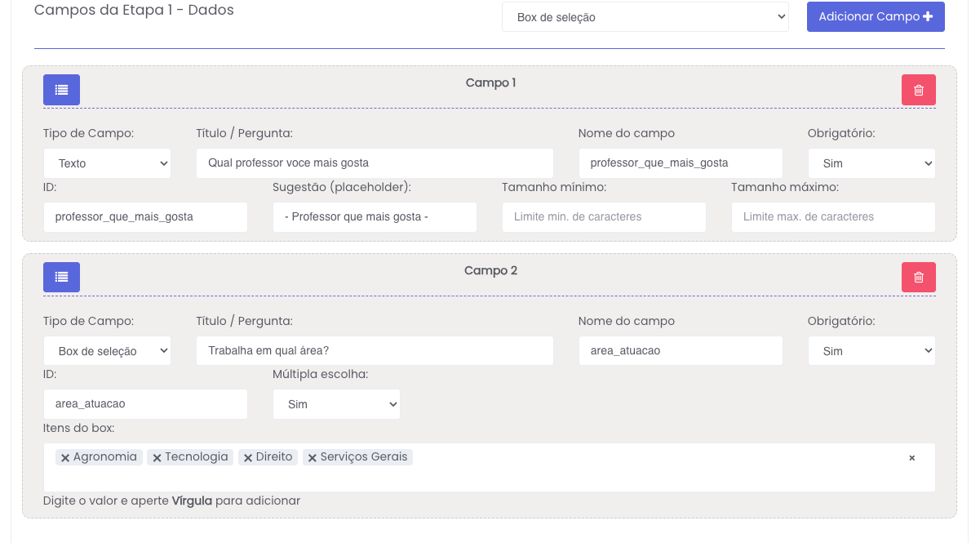Screen dimensions: 980x543
Task: Remove the Serviços Gerais tag
Action: [313, 458]
